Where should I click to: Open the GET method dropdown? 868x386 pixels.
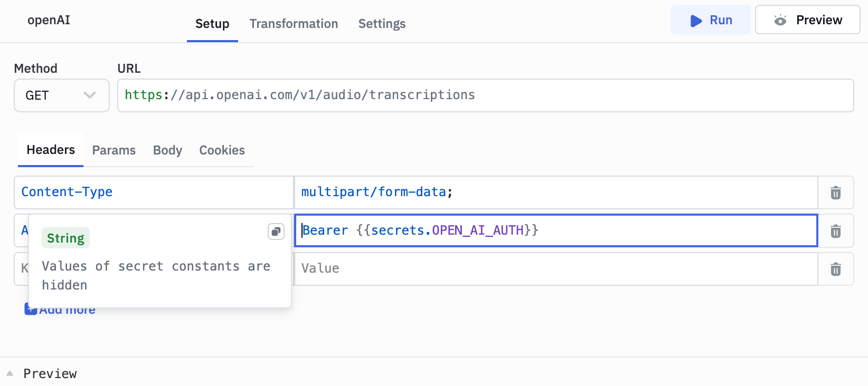[x=61, y=95]
